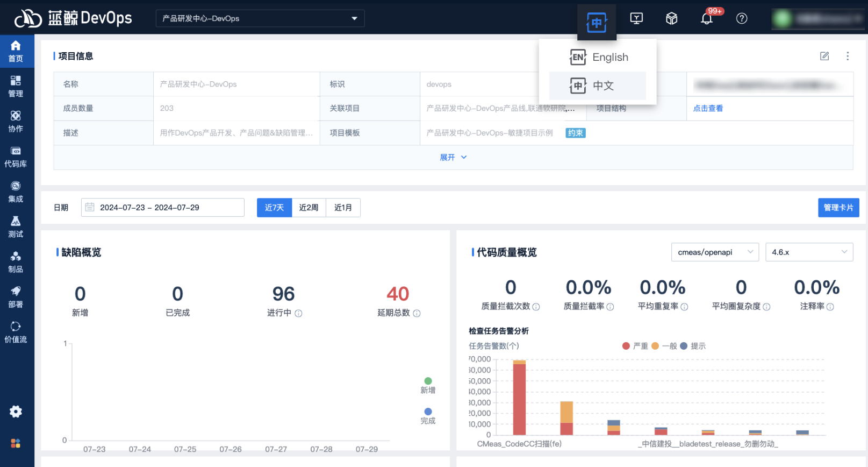Click the 约束 tag
The height and width of the screenshot is (467, 868).
point(575,133)
